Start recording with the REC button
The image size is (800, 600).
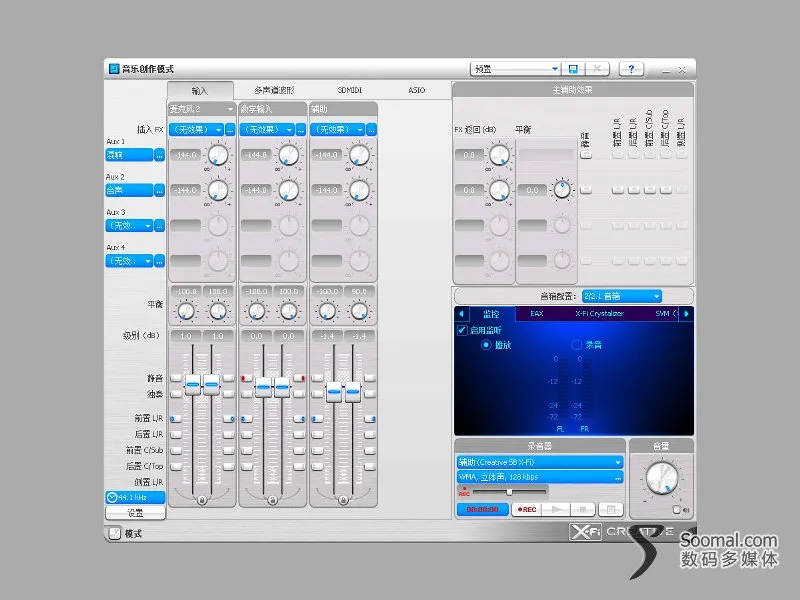click(x=527, y=509)
